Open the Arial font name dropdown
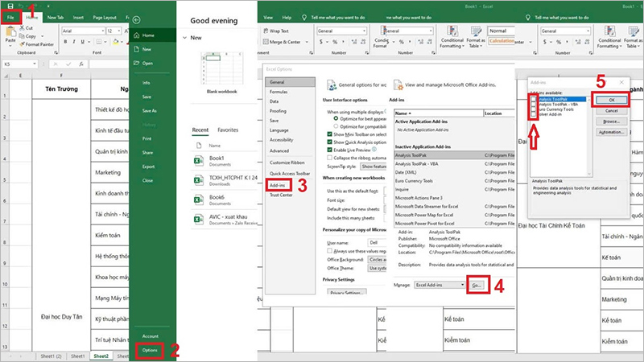Image resolution: width=644 pixels, height=362 pixels. [103, 31]
